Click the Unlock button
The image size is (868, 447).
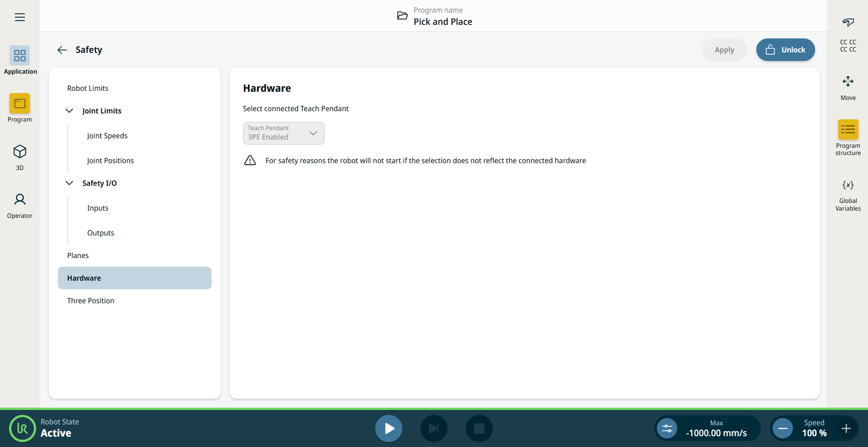tap(785, 50)
